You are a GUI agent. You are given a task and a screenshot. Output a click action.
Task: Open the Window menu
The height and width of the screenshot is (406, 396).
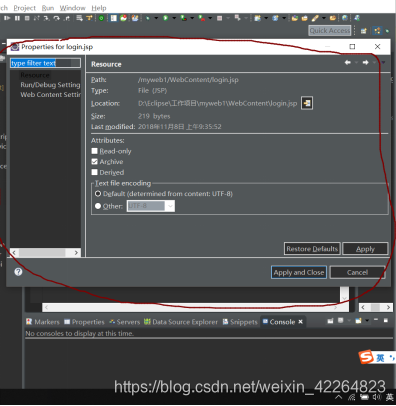coord(73,8)
